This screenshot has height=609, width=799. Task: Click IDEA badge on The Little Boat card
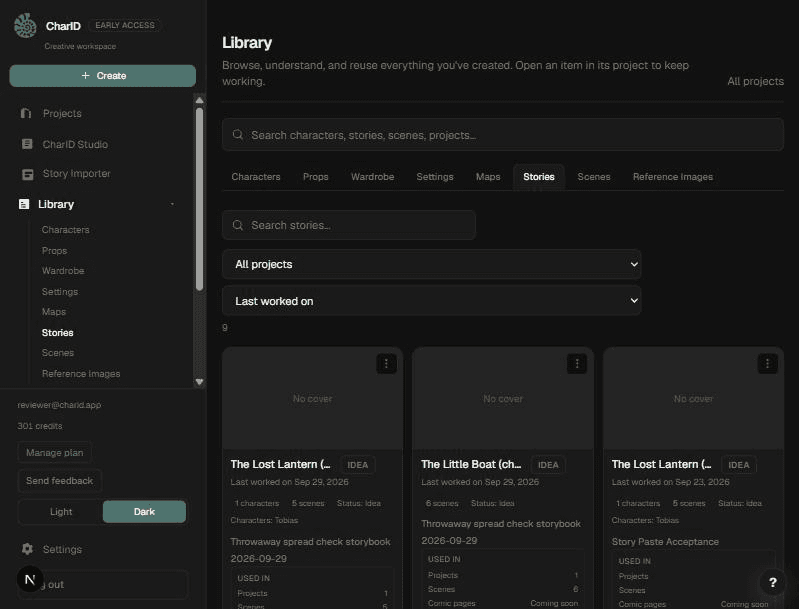tap(548, 465)
